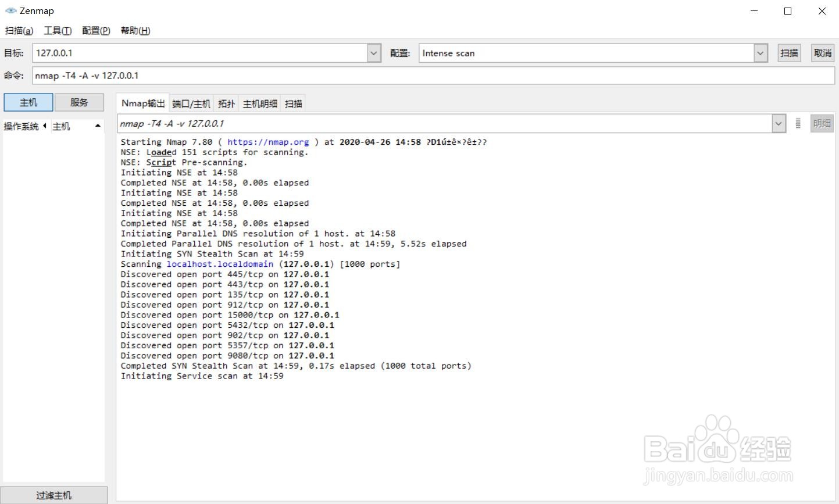Screen dimensions: 839x504
Task: Open the 工具(T) menu
Action: point(58,30)
